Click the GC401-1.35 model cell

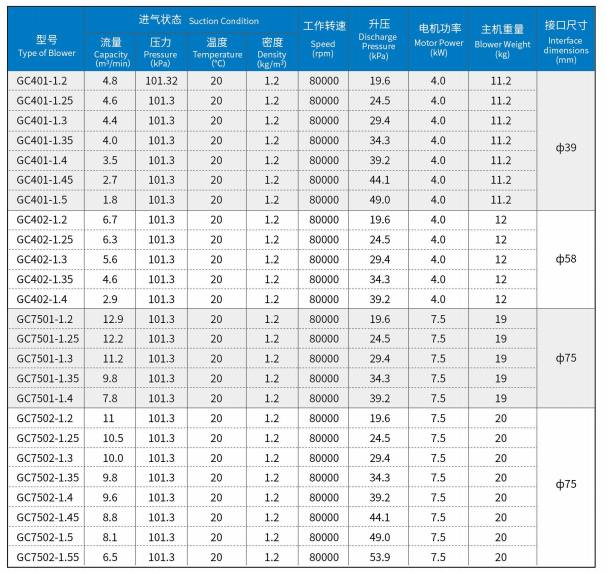pyautogui.click(x=45, y=140)
